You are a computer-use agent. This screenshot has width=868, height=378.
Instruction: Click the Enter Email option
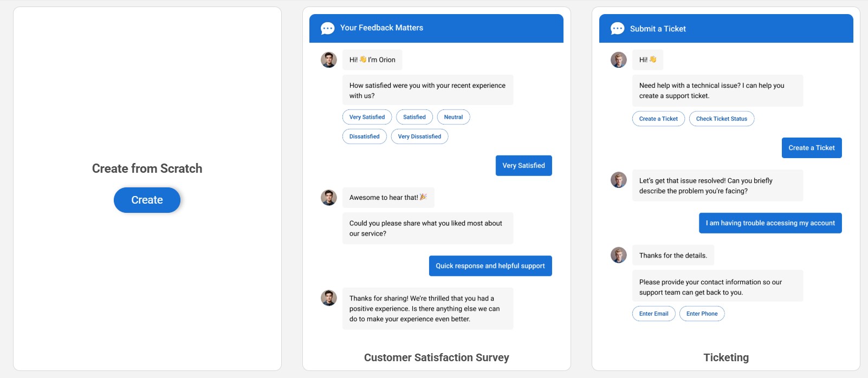point(653,314)
